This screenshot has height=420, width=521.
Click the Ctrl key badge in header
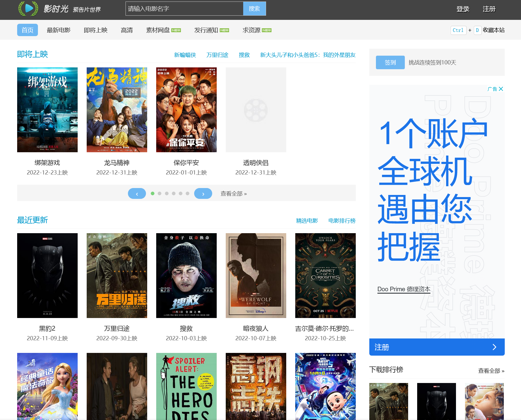(x=458, y=30)
